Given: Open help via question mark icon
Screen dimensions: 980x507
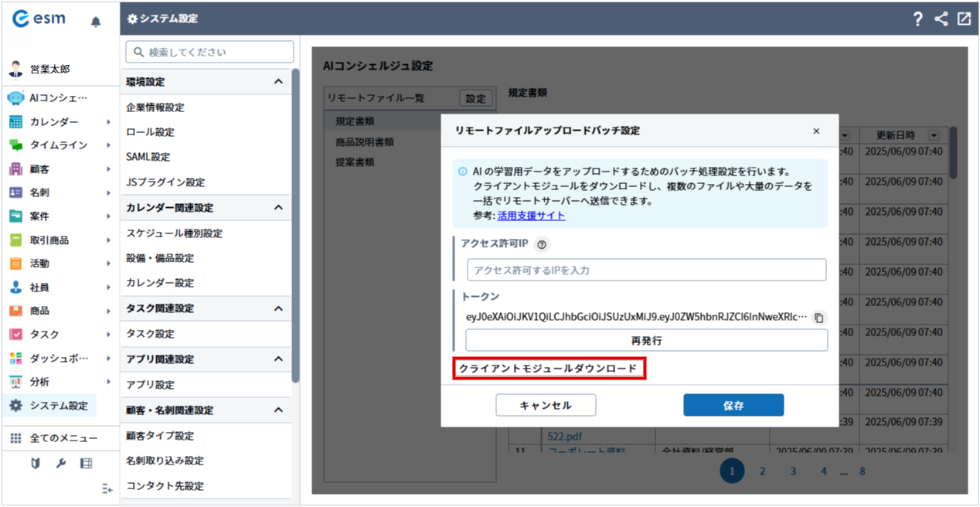Looking at the screenshot, I should coord(917,19).
